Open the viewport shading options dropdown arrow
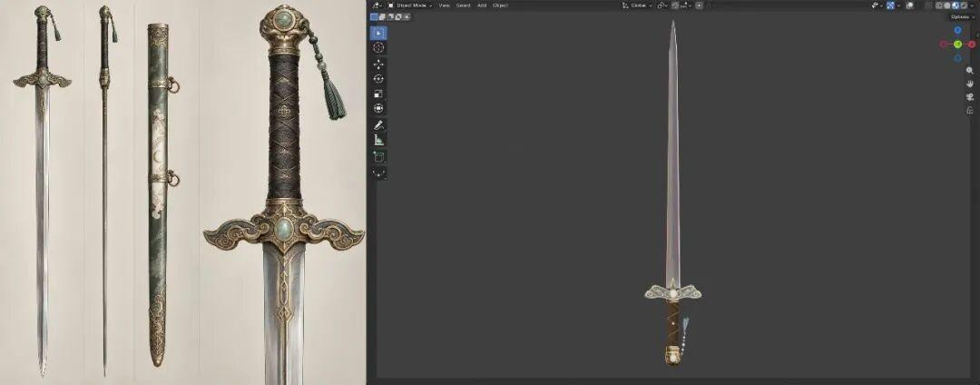 [972, 5]
